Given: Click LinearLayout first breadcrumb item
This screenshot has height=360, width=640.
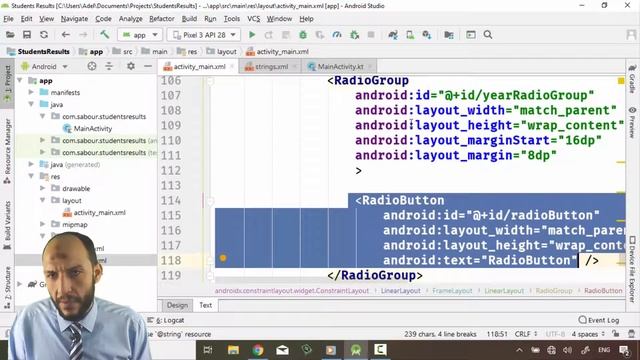Looking at the screenshot, I should (400, 291).
